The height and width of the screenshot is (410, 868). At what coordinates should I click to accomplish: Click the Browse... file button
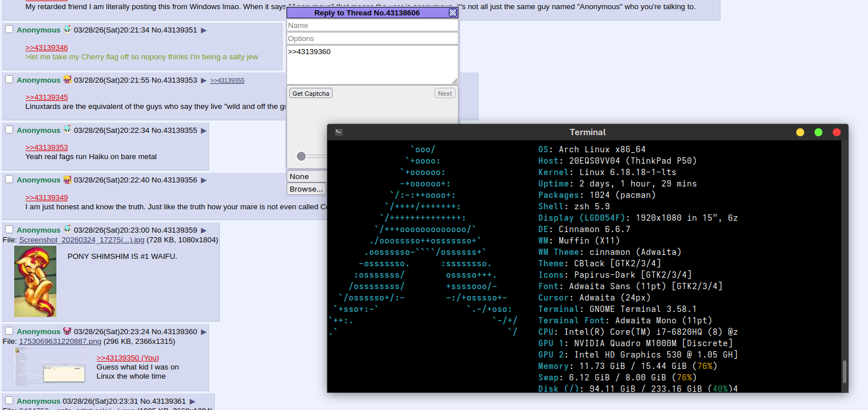pyautogui.click(x=306, y=189)
